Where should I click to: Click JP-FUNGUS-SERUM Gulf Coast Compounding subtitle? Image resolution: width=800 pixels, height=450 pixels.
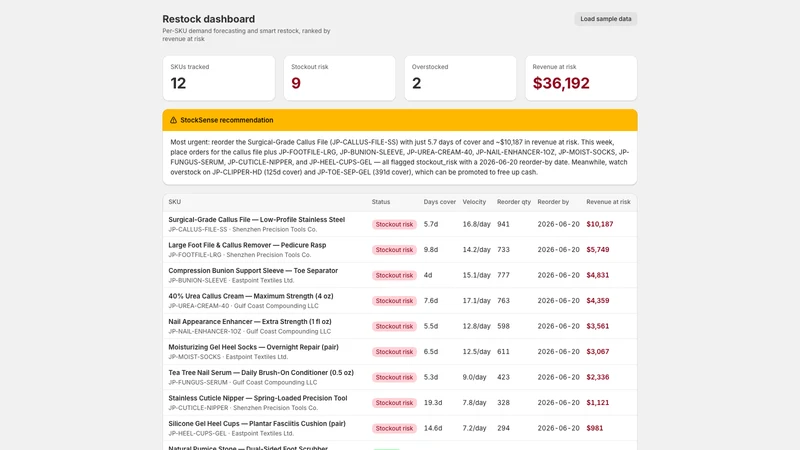[242, 383]
